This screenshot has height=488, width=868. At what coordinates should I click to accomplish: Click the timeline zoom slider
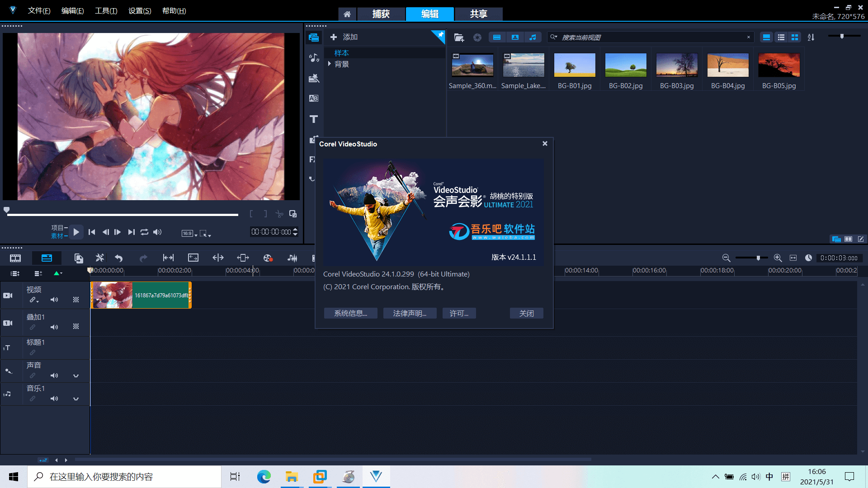tap(751, 258)
